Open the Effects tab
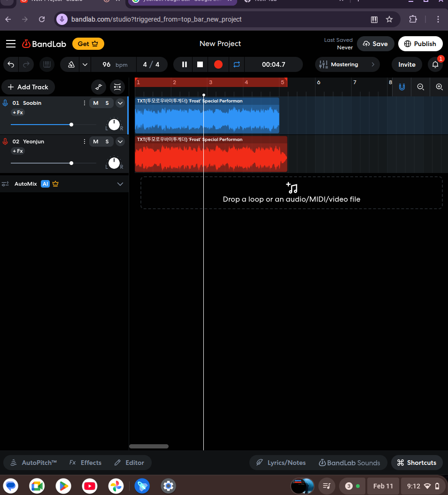Image resolution: width=448 pixels, height=495 pixels. [85, 463]
